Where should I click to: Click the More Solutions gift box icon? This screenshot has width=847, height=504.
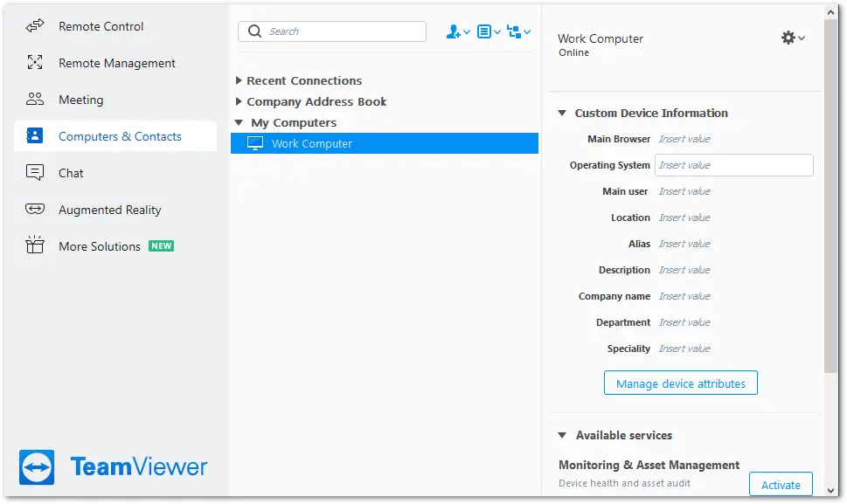click(x=35, y=245)
